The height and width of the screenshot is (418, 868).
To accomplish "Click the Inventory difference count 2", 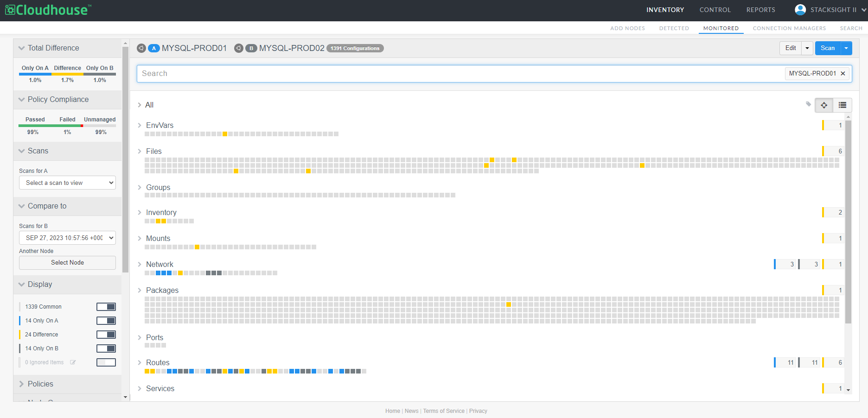I will pyautogui.click(x=834, y=213).
